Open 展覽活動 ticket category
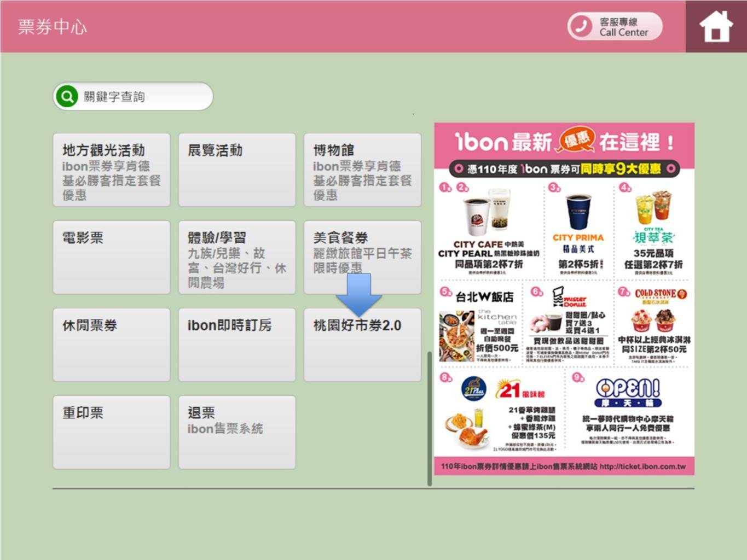 point(237,170)
